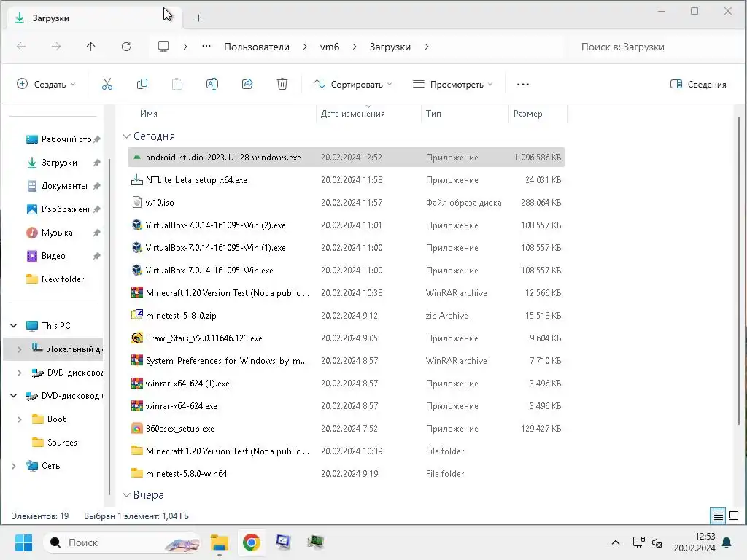Click the PC icon in address bar
747x560 pixels.
pos(163,46)
